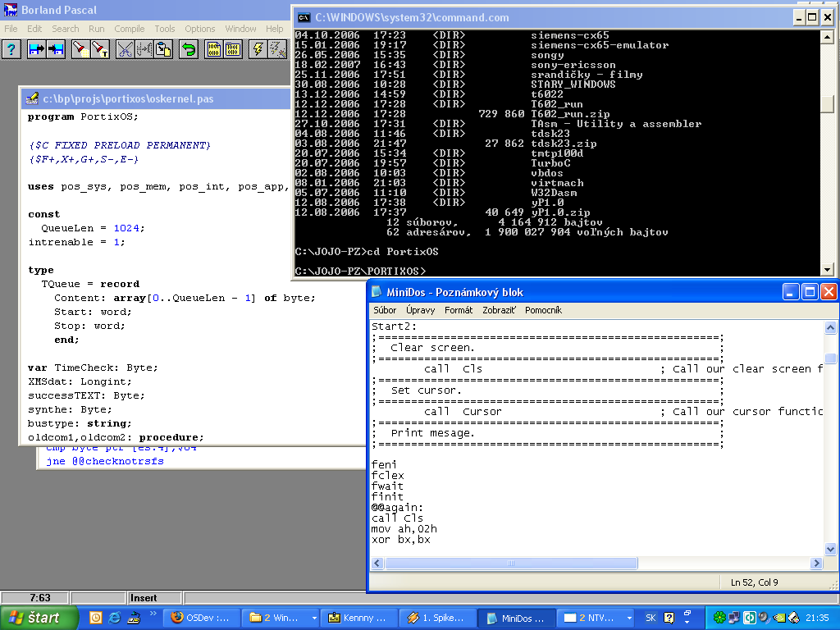This screenshot has width=840, height=630.
Task: Click the Notepad horizontal scrollbar thumb
Action: [x=511, y=563]
